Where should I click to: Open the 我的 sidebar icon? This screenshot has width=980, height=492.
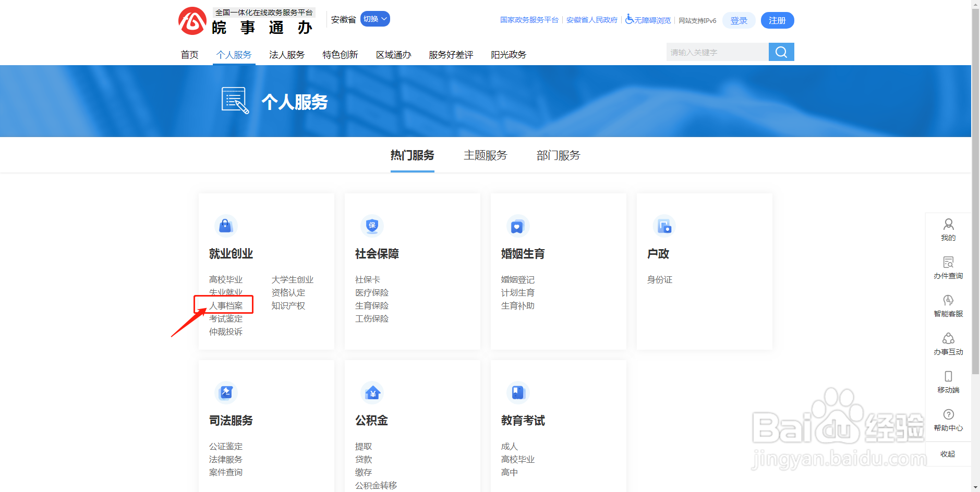pyautogui.click(x=948, y=230)
